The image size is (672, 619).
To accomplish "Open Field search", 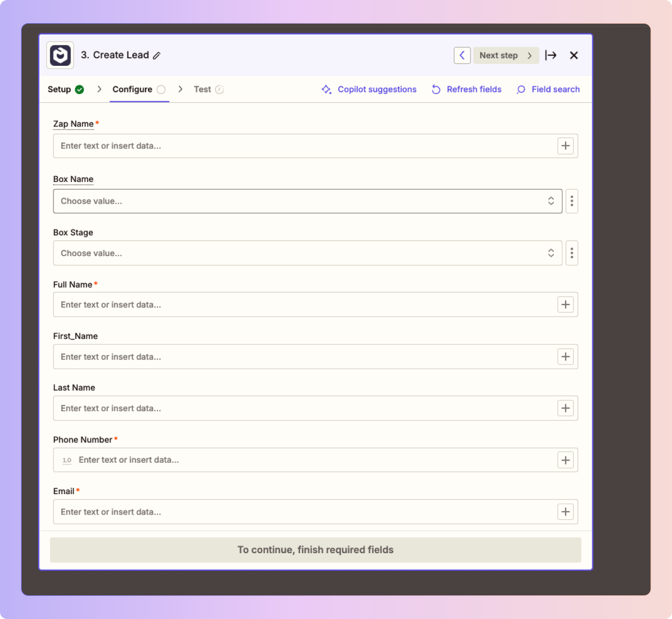I will 548,89.
